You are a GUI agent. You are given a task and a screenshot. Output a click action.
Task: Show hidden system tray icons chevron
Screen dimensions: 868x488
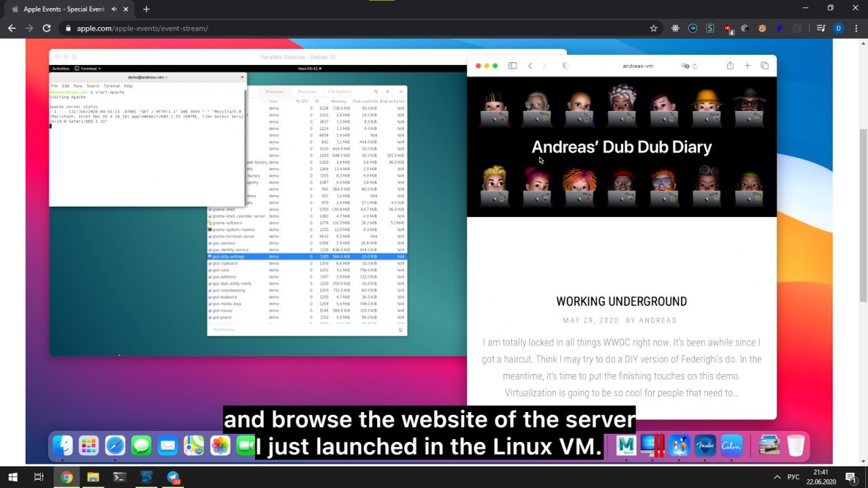pos(776,477)
